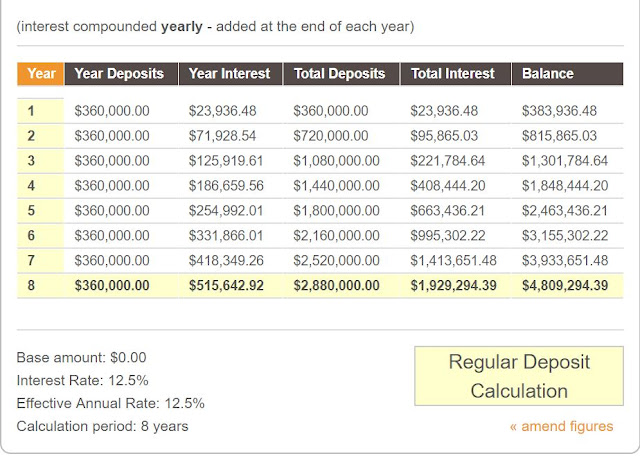640x456 pixels.
Task: Click Year 5 interest value $254,992.01
Action: tap(230, 211)
